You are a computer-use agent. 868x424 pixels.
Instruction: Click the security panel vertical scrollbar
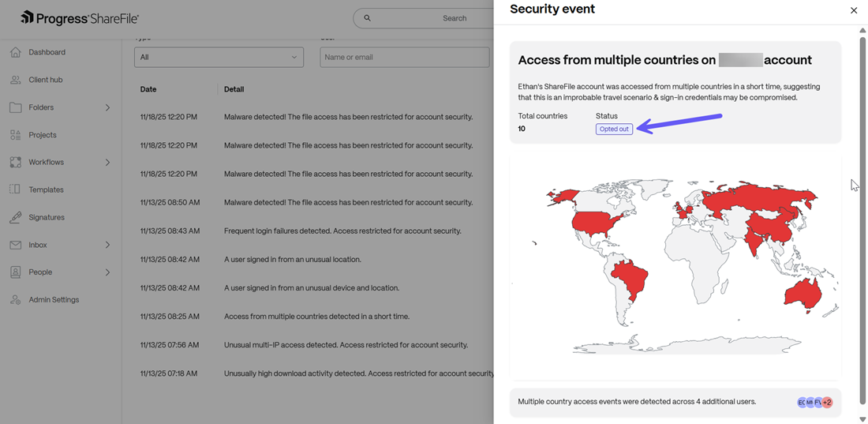862,220
